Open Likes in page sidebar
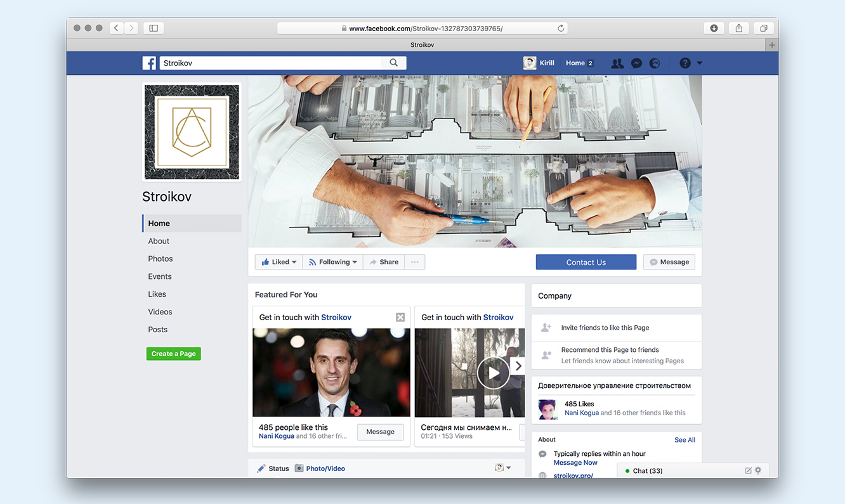This screenshot has width=845, height=504. (x=157, y=294)
